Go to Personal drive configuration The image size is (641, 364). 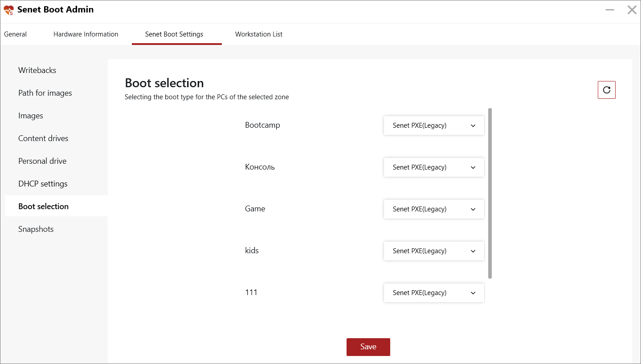42,161
